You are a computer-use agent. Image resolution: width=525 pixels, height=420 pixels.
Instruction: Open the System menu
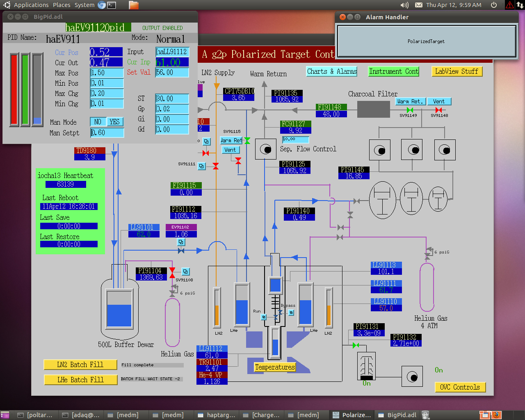pos(84,5)
